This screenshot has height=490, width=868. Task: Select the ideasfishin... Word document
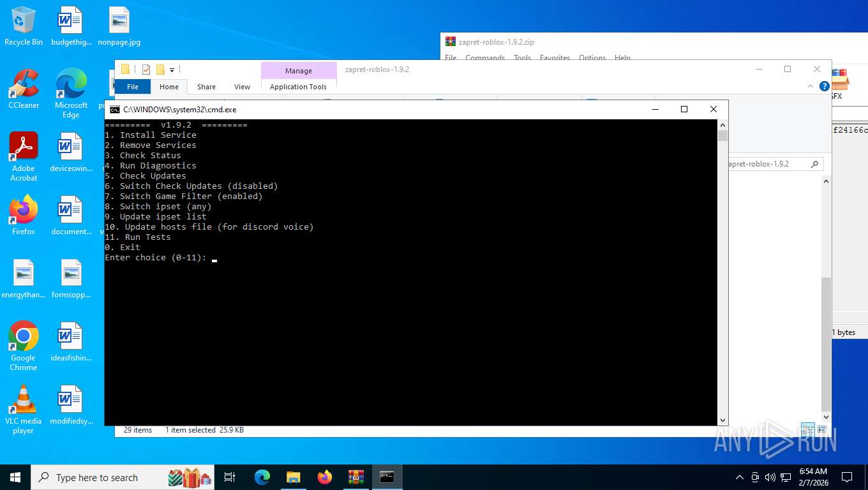point(71,342)
